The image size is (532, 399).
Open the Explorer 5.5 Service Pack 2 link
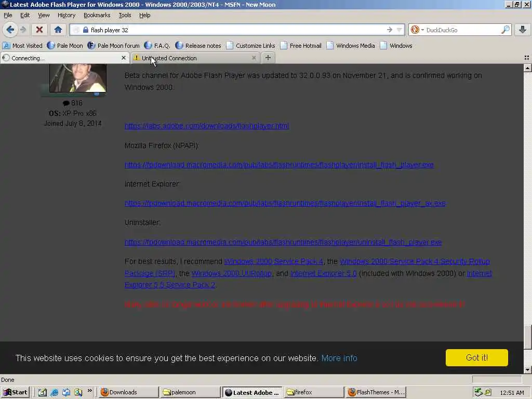point(170,285)
